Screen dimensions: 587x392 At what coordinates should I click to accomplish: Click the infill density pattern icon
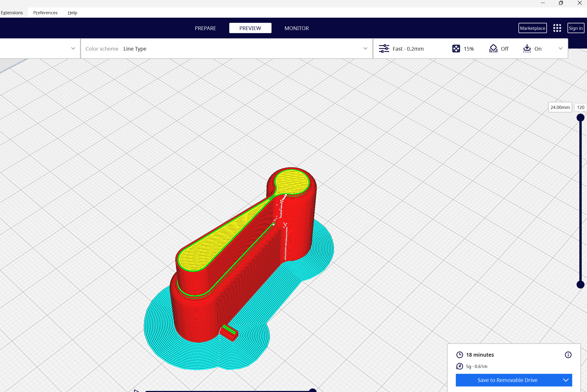pos(456,49)
